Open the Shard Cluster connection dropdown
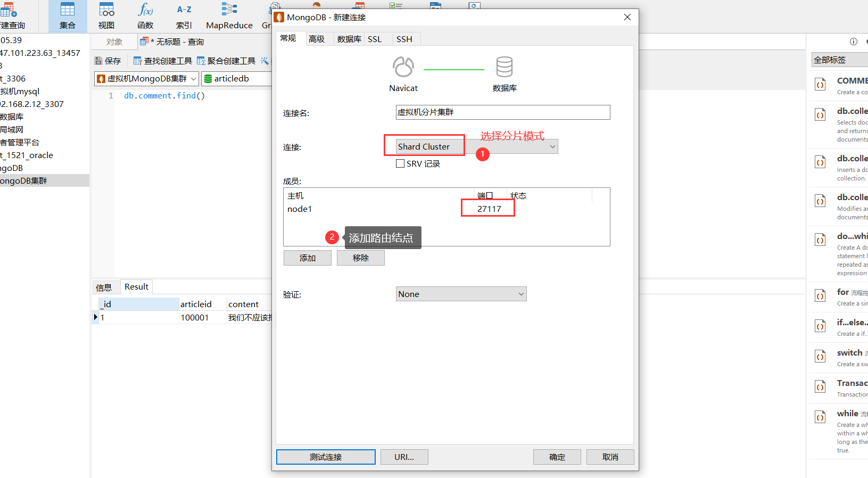This screenshot has width=868, height=478. [477, 146]
